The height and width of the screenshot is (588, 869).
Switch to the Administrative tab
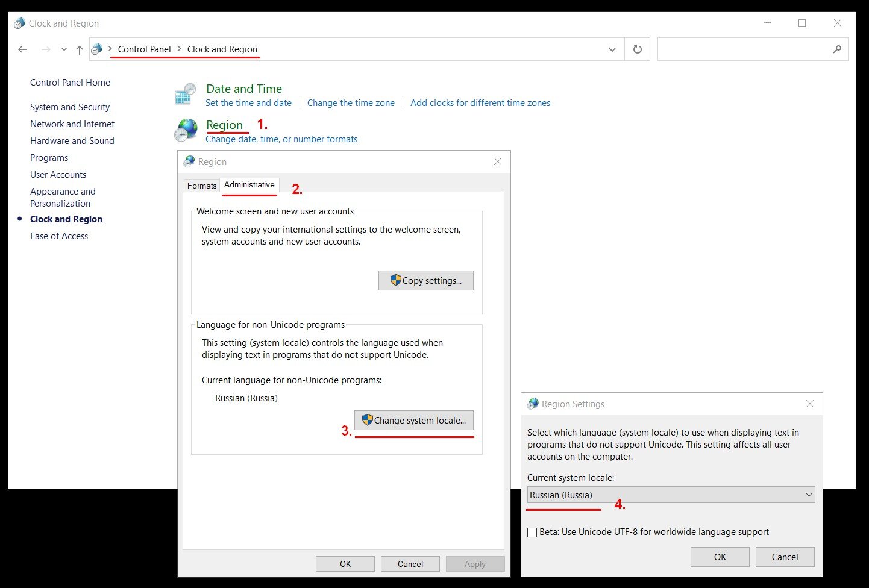pos(249,185)
